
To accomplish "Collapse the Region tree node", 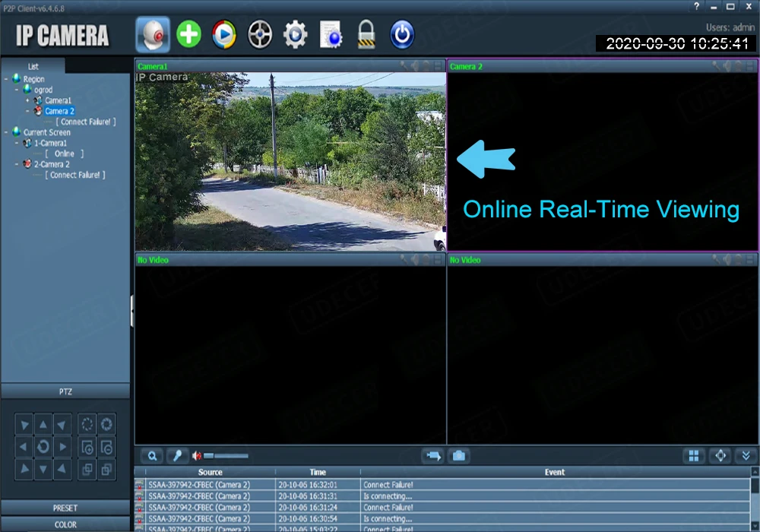I will [x=6, y=79].
